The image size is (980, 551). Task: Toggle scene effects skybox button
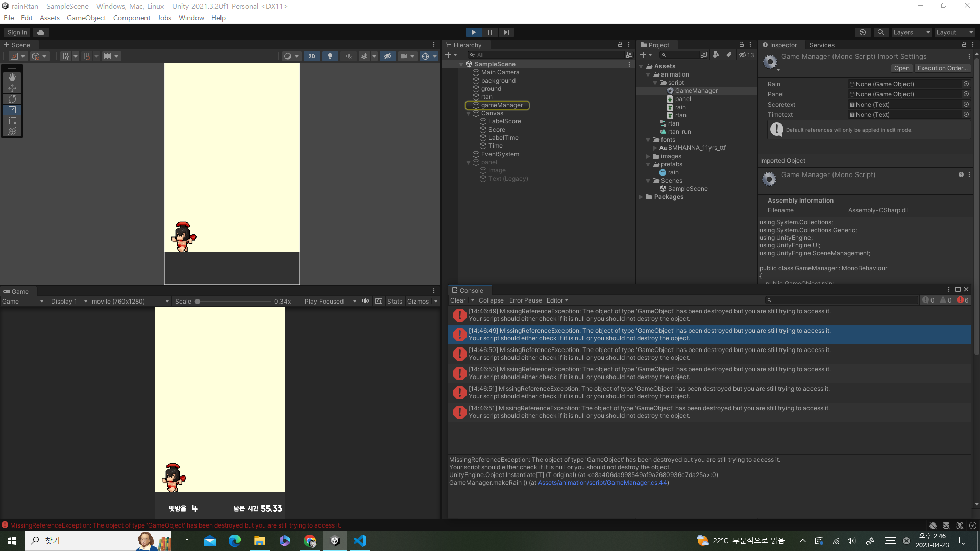(364, 56)
